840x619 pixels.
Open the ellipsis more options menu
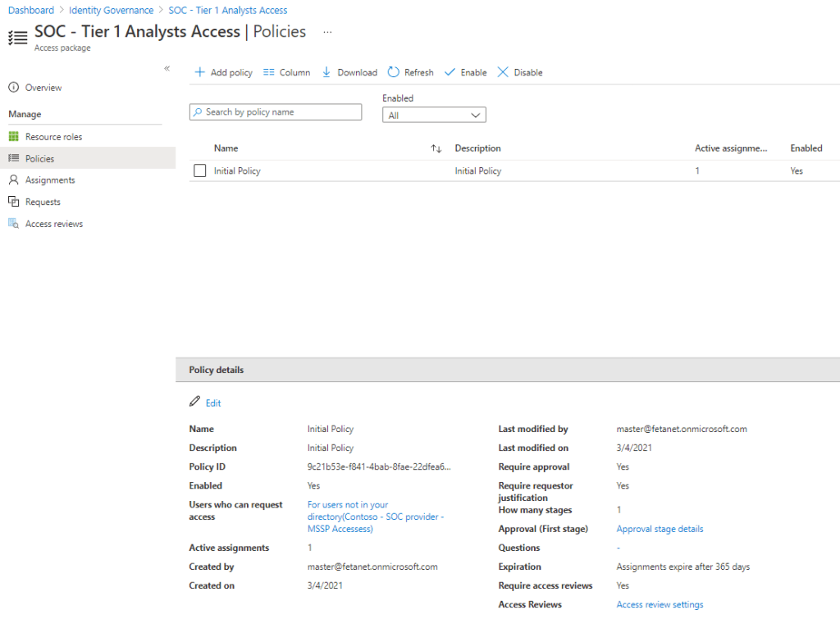pyautogui.click(x=327, y=32)
